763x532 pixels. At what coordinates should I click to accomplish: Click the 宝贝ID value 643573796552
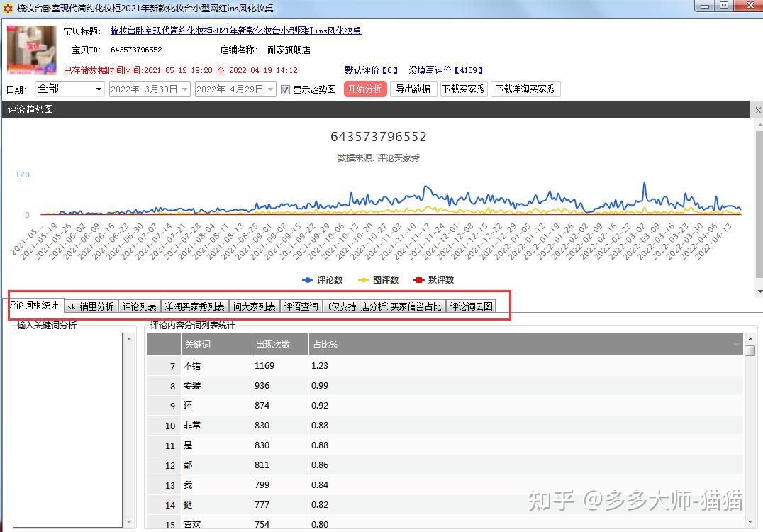coord(136,50)
